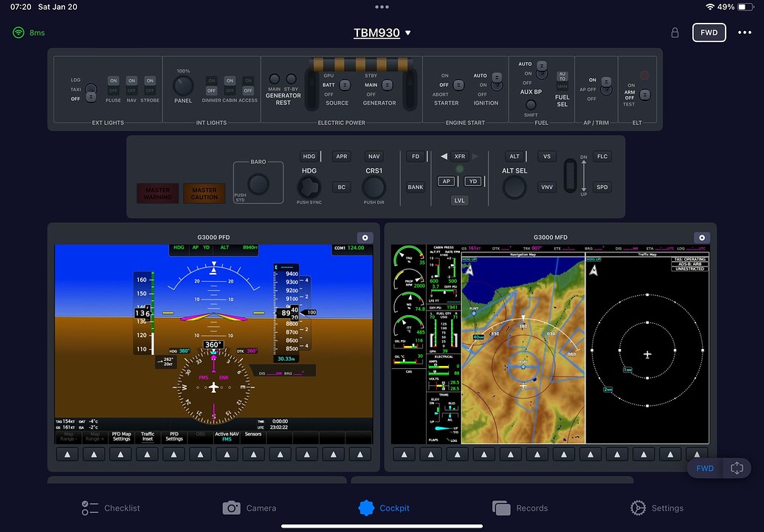Switch the STROBE light toggle to ON

coord(150,81)
